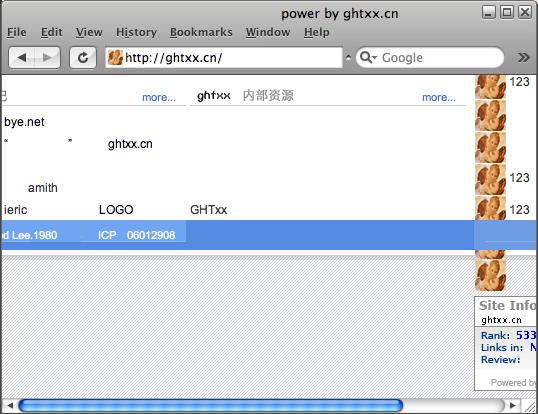
Task: Open the Window menu
Action: tap(268, 32)
